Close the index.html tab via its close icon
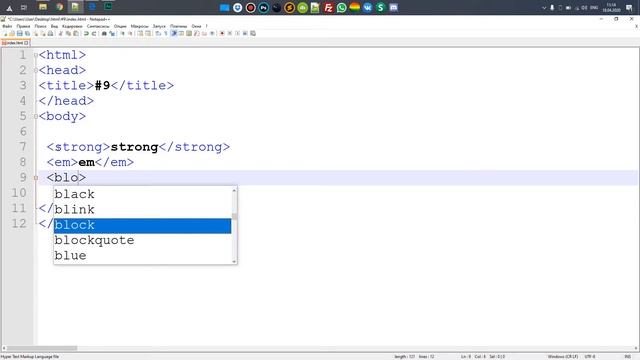Viewport: 640px width, 360px height. (x=26, y=43)
